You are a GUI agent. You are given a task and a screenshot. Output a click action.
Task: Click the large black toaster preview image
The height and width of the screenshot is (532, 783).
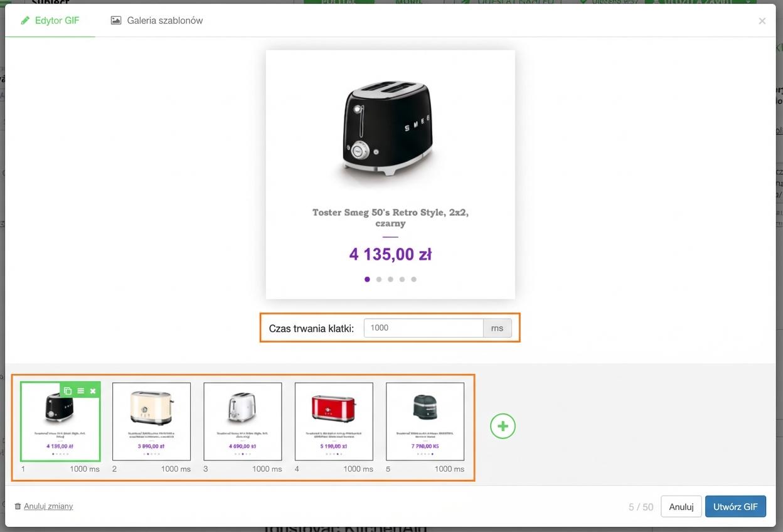coord(389,130)
